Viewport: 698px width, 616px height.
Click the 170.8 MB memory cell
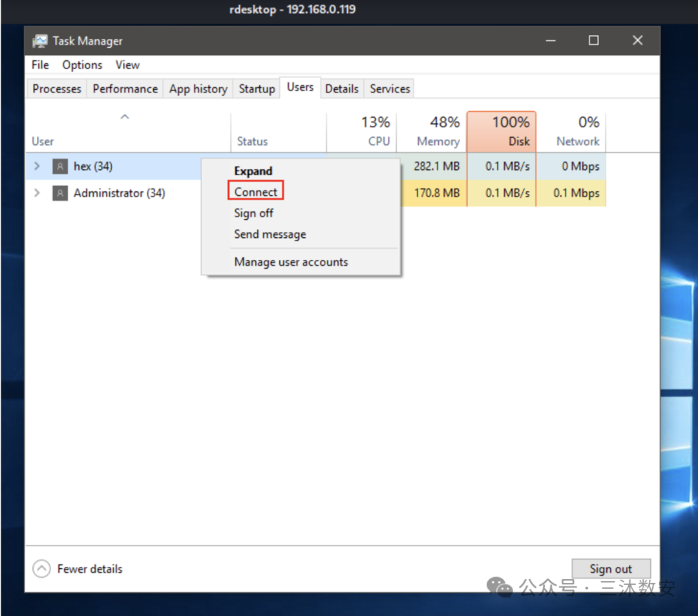click(x=434, y=193)
